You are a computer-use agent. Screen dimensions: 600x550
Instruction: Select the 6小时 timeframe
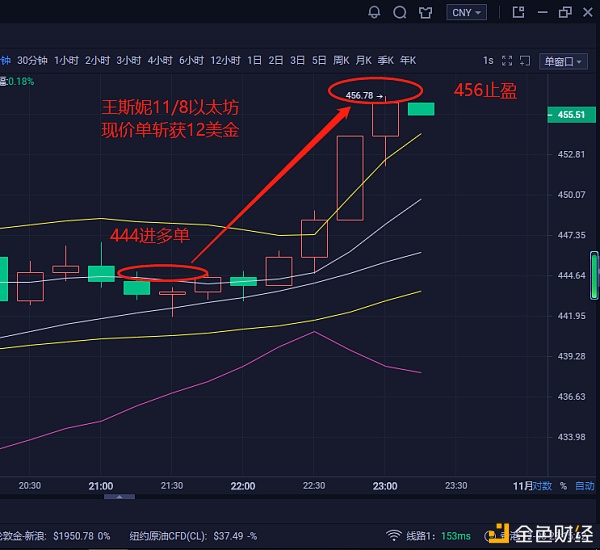point(191,60)
